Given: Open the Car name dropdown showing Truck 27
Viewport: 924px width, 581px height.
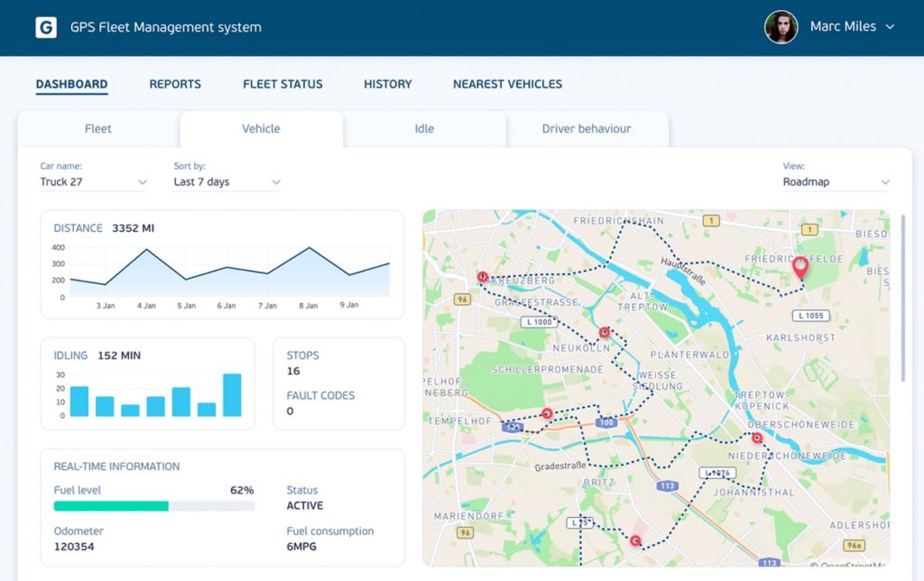Looking at the screenshot, I should coord(93,182).
